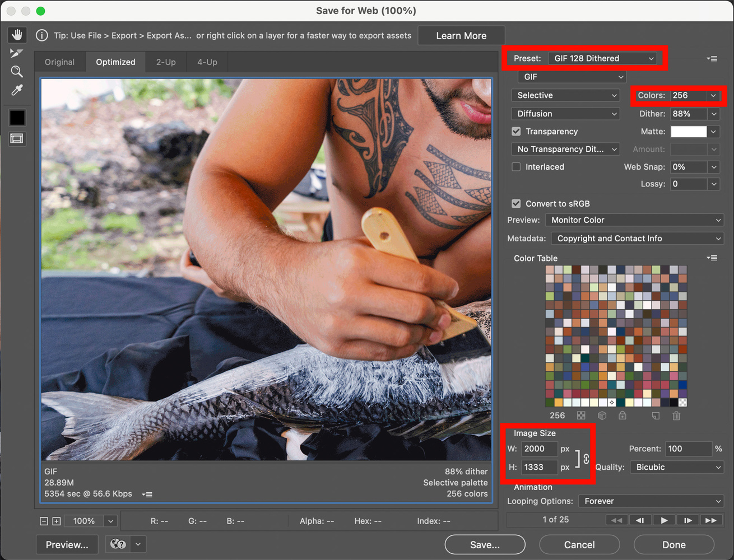
Task: Switch to the 2-Up tab
Action: pyautogui.click(x=166, y=62)
